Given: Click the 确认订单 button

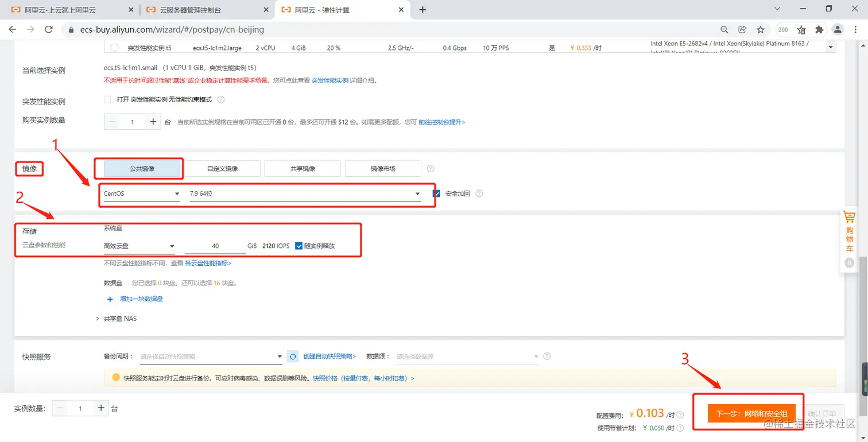Looking at the screenshot, I should click(821, 413).
